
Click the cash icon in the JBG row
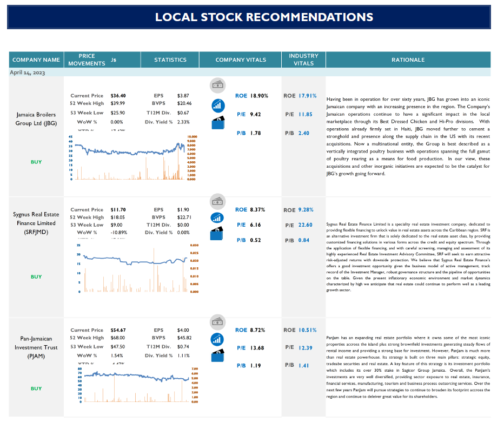[217, 85]
